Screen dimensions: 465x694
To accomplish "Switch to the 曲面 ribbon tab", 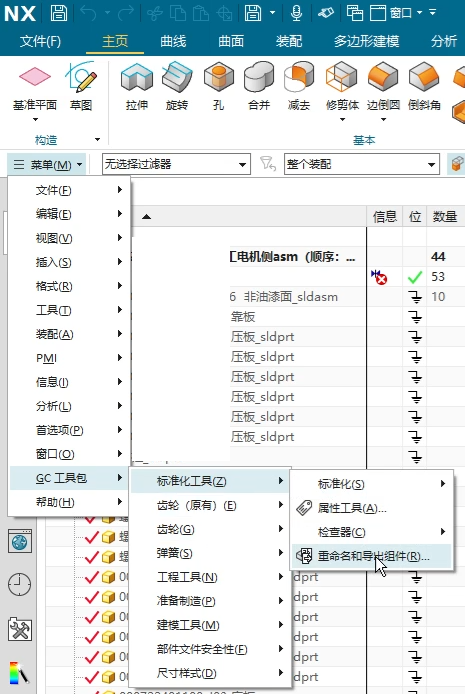I will pyautogui.click(x=231, y=41).
